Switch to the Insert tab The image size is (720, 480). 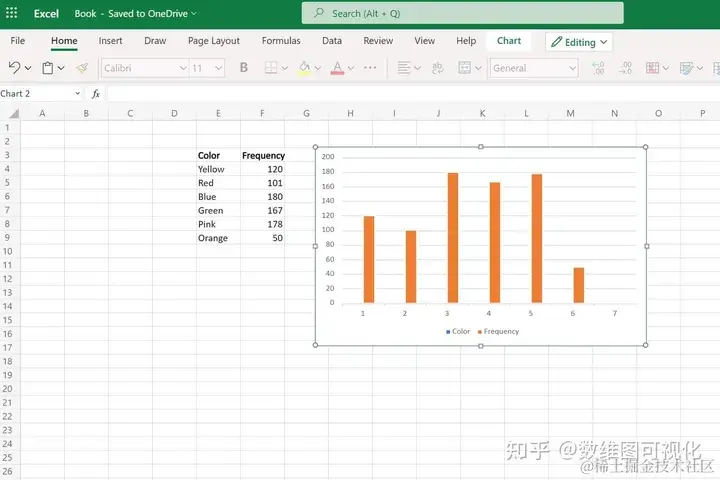click(110, 40)
